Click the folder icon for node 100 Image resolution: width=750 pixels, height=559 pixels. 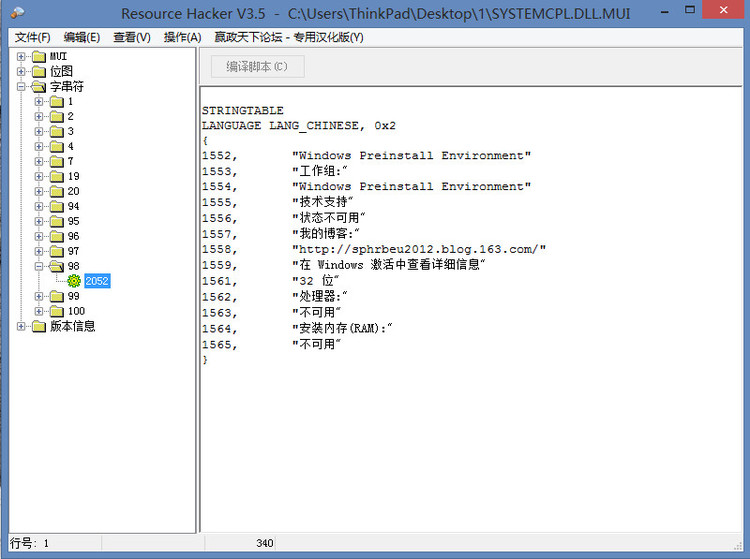(x=56, y=311)
